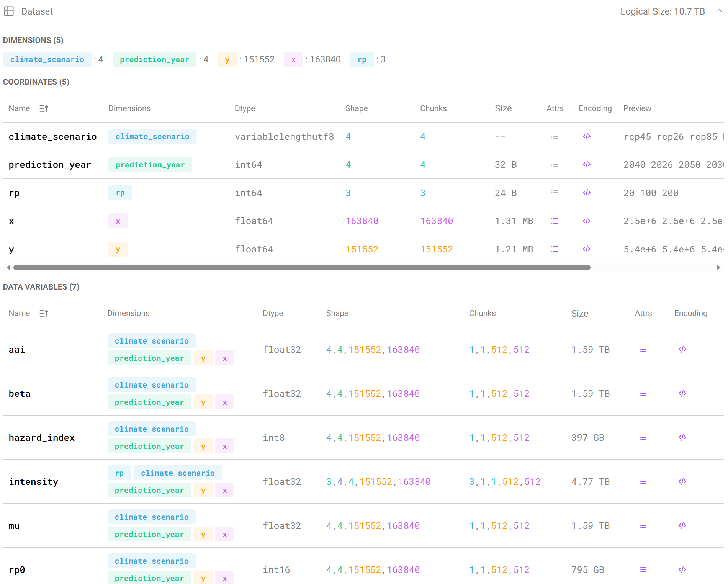Open Attrs for the intensity variable
The width and height of the screenshot is (728, 584).
point(643,481)
